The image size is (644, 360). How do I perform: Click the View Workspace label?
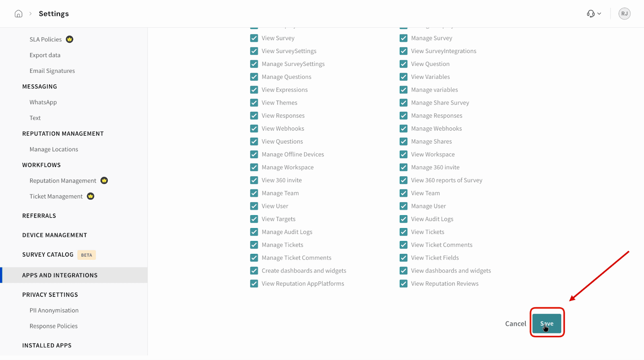[x=433, y=154]
